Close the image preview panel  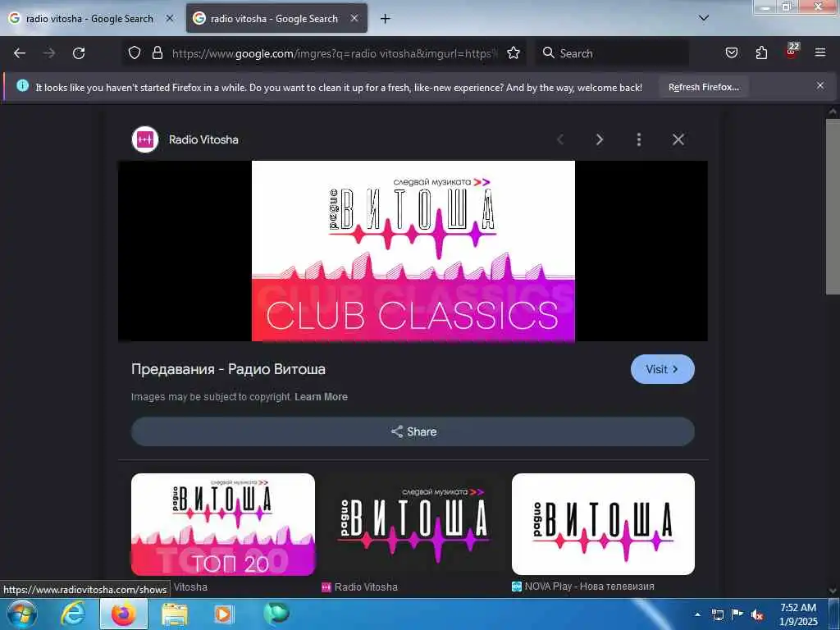678,139
